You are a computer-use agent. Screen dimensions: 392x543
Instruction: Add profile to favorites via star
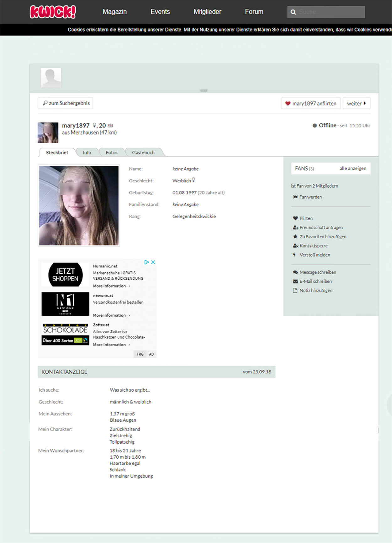[295, 237]
